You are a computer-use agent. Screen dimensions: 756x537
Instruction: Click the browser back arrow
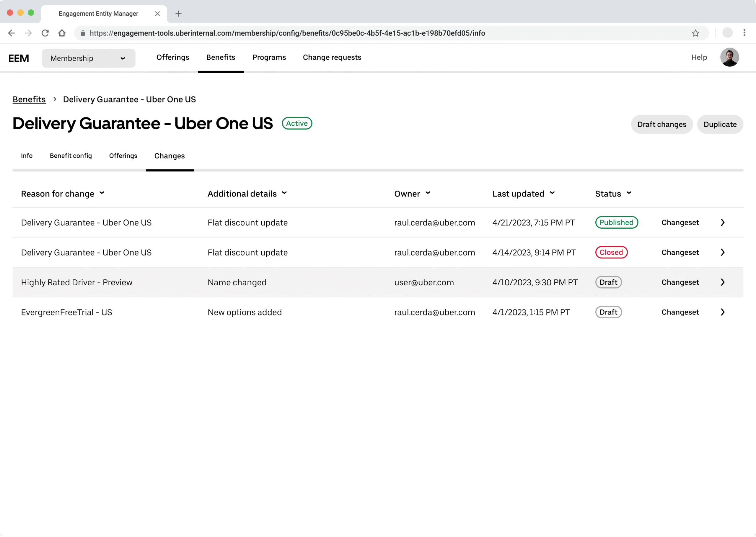click(12, 33)
